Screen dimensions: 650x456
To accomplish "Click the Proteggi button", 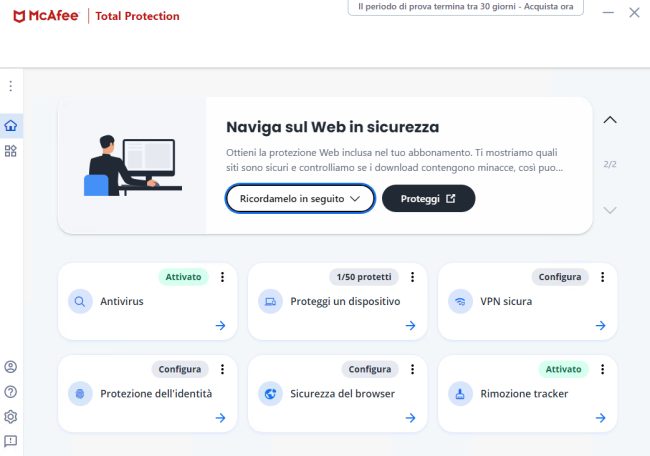I will (x=428, y=199).
